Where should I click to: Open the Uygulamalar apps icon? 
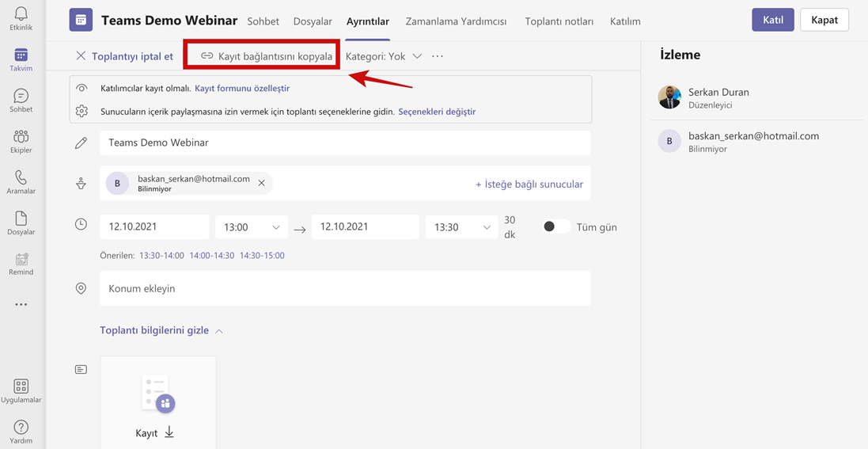(21, 386)
